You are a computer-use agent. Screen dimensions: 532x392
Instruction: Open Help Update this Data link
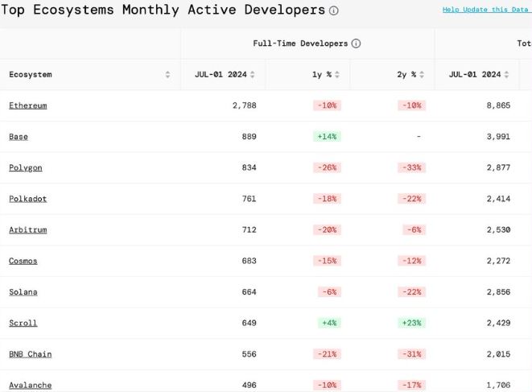click(x=485, y=10)
